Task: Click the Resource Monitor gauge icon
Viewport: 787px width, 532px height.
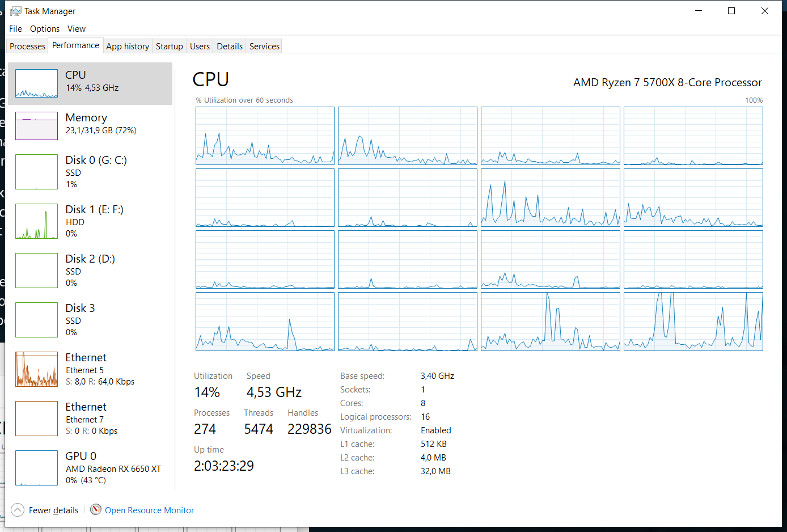Action: [x=96, y=510]
